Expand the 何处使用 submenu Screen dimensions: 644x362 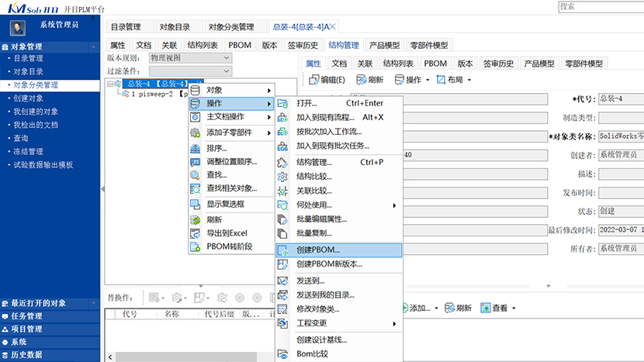341,205
